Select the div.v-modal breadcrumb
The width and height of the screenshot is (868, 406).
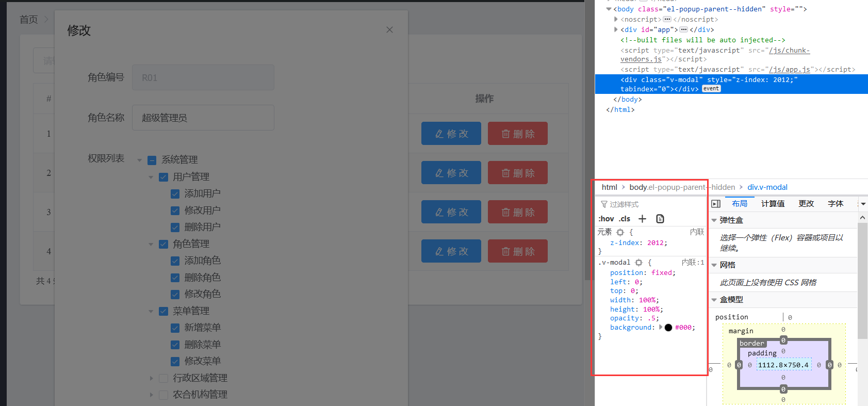pyautogui.click(x=767, y=187)
